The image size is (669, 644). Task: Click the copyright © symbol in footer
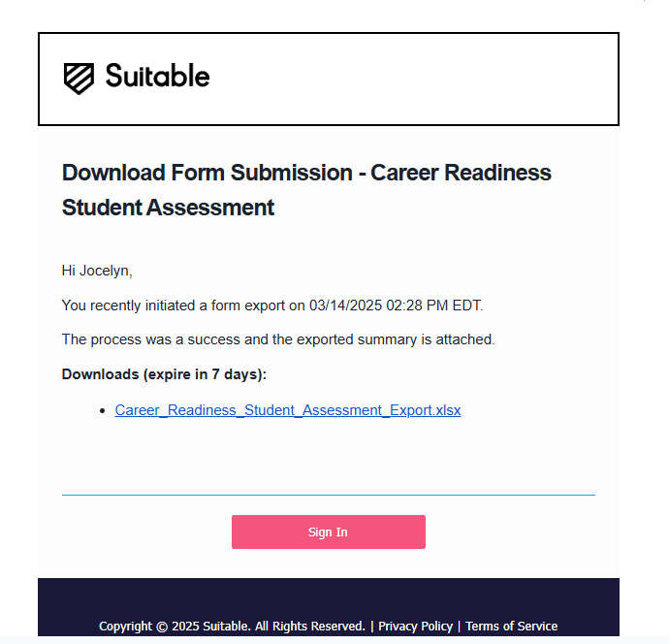coord(162,627)
